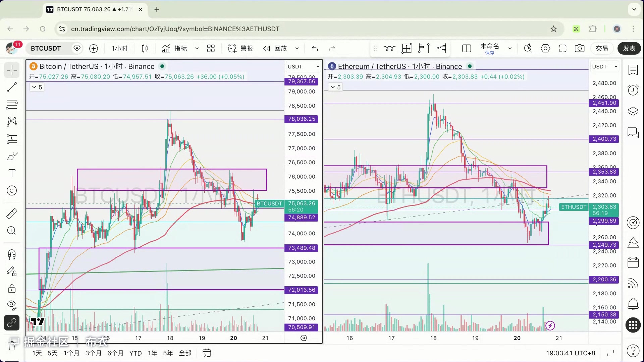
Task: Open the emoji sticker tool
Action: [x=12, y=191]
